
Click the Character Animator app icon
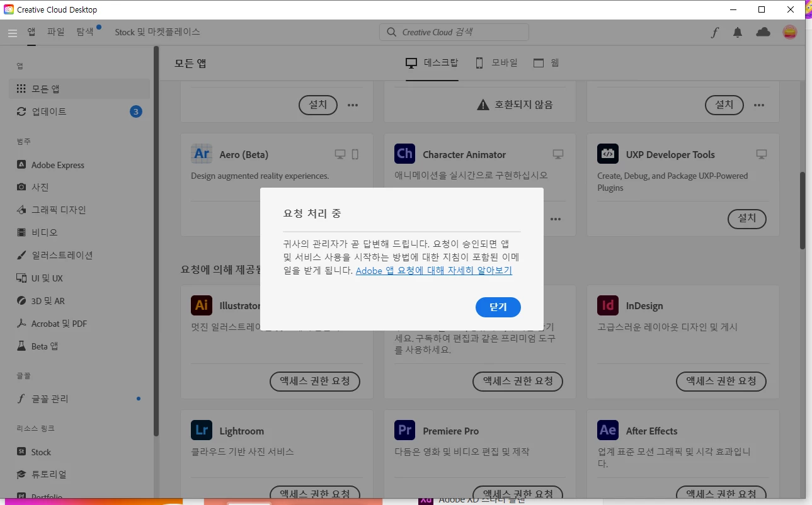coord(404,154)
